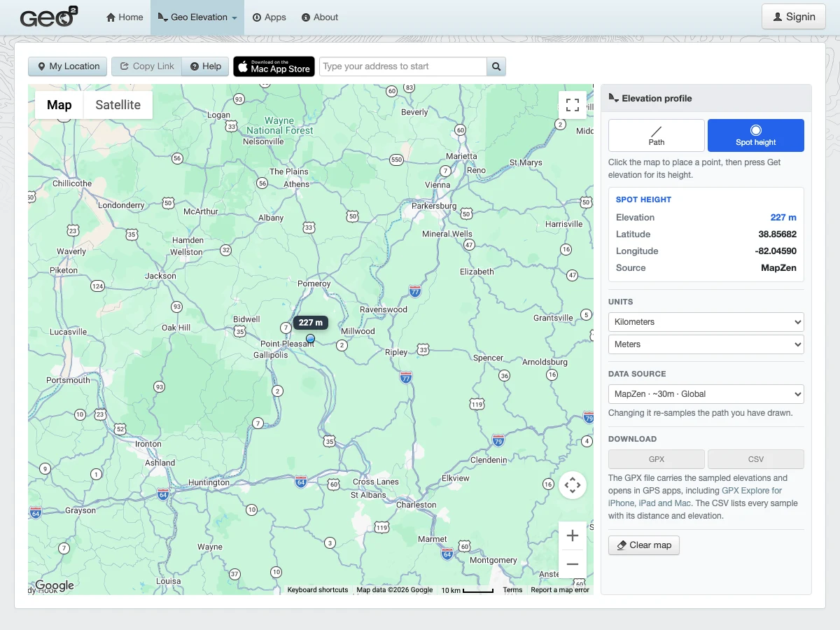Click Huntington on the map

209,482
